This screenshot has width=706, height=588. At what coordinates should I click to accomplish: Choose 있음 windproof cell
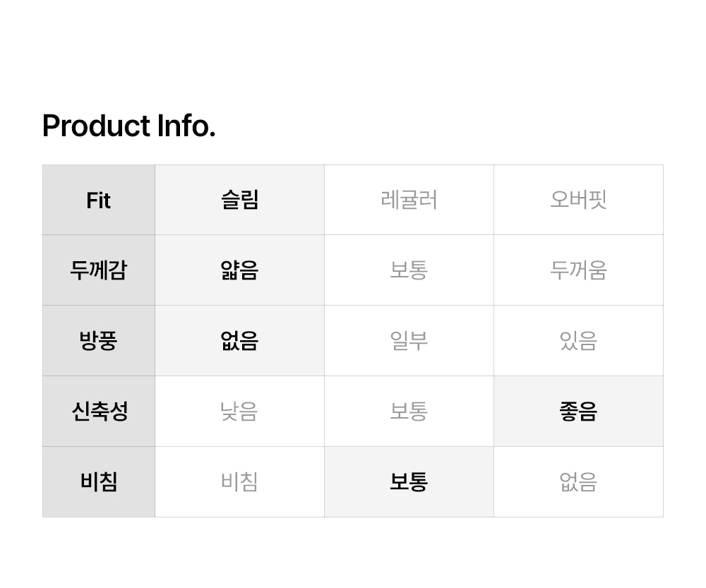pos(578,341)
